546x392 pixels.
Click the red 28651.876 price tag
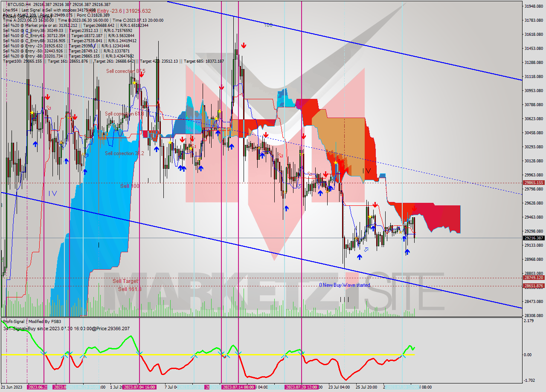click(x=534, y=286)
